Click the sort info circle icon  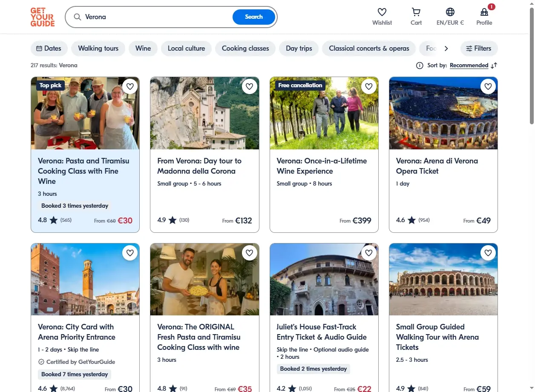click(420, 66)
